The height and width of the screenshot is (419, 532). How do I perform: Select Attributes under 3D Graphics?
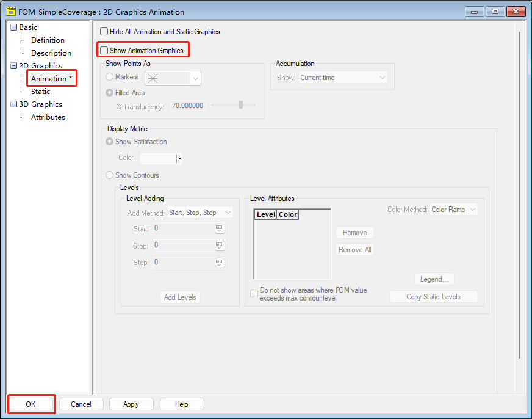[48, 117]
